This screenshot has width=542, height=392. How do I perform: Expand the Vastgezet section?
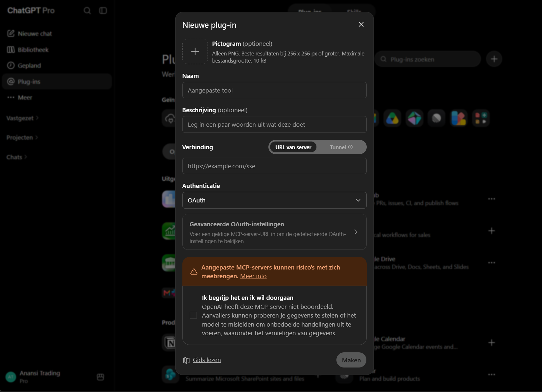22,118
